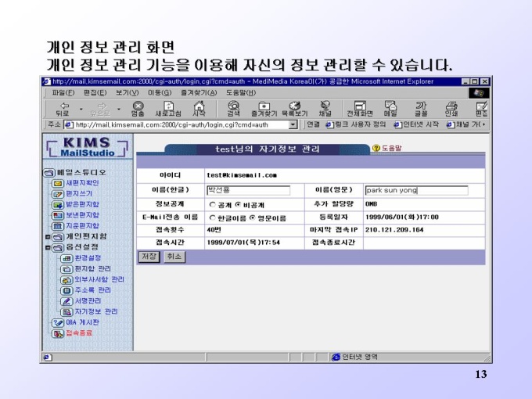The height and width of the screenshot is (399, 532).
Task: Open the 파일(F) menu
Action: (63, 92)
